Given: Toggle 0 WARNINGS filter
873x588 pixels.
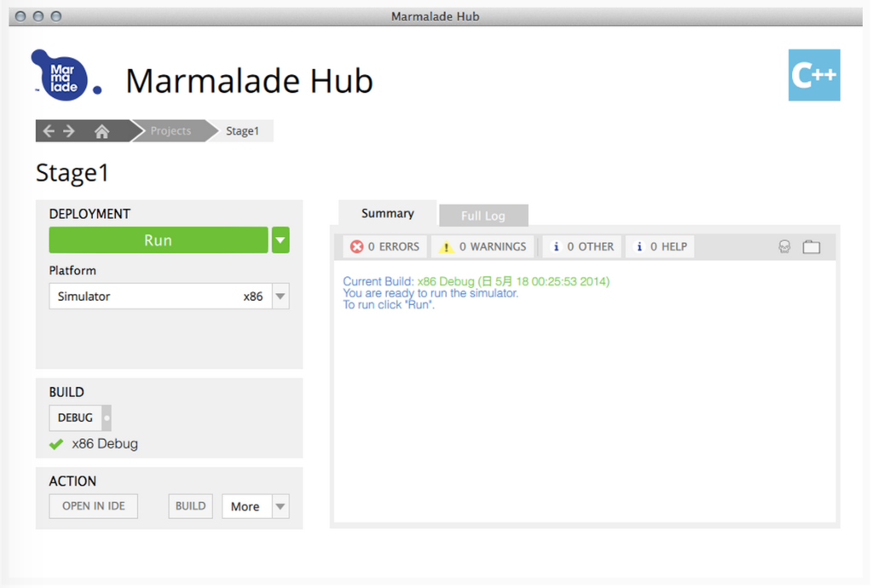Looking at the screenshot, I should [x=483, y=246].
